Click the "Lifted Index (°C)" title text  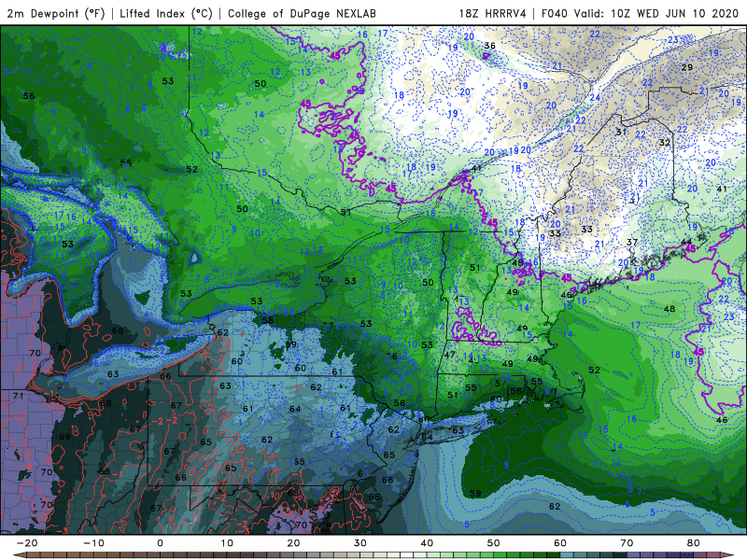[166, 13]
